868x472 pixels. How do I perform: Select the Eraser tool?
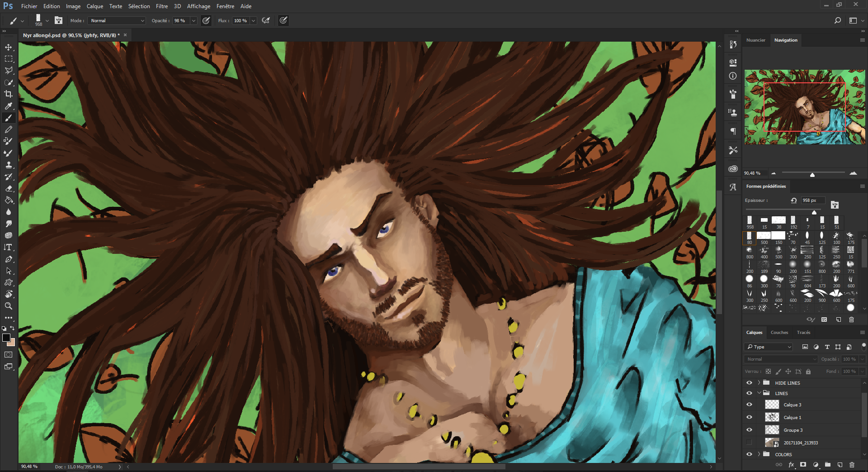click(x=9, y=188)
